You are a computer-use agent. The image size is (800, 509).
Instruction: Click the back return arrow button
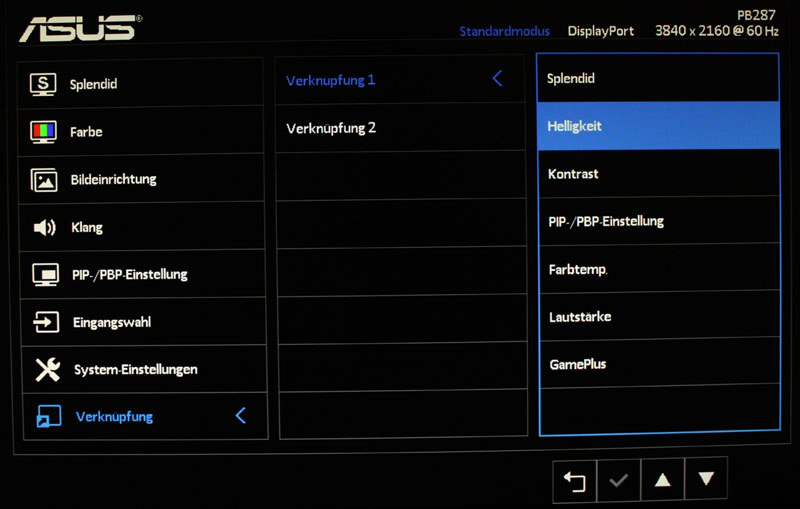point(574,480)
